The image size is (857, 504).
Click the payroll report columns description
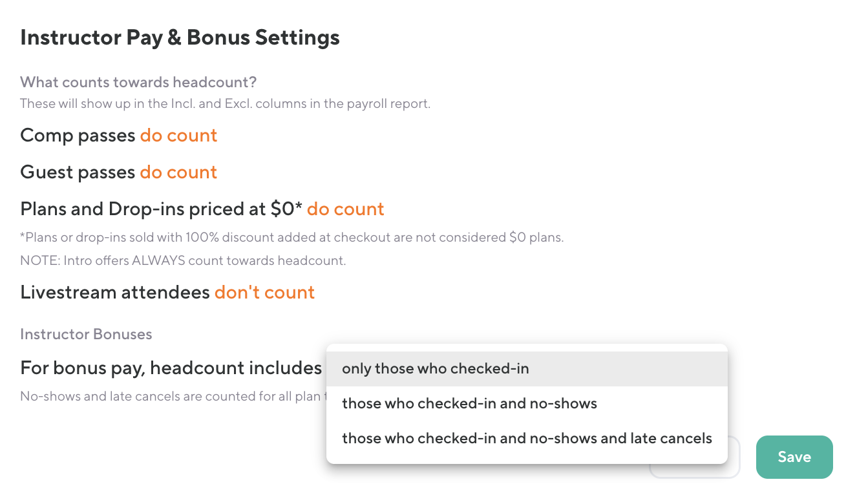coord(225,103)
